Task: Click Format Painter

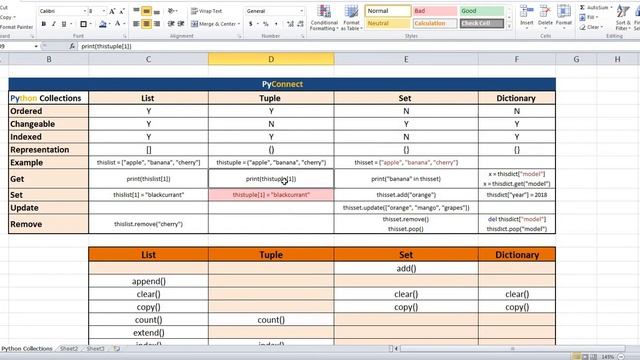Action: pyautogui.click(x=16, y=27)
